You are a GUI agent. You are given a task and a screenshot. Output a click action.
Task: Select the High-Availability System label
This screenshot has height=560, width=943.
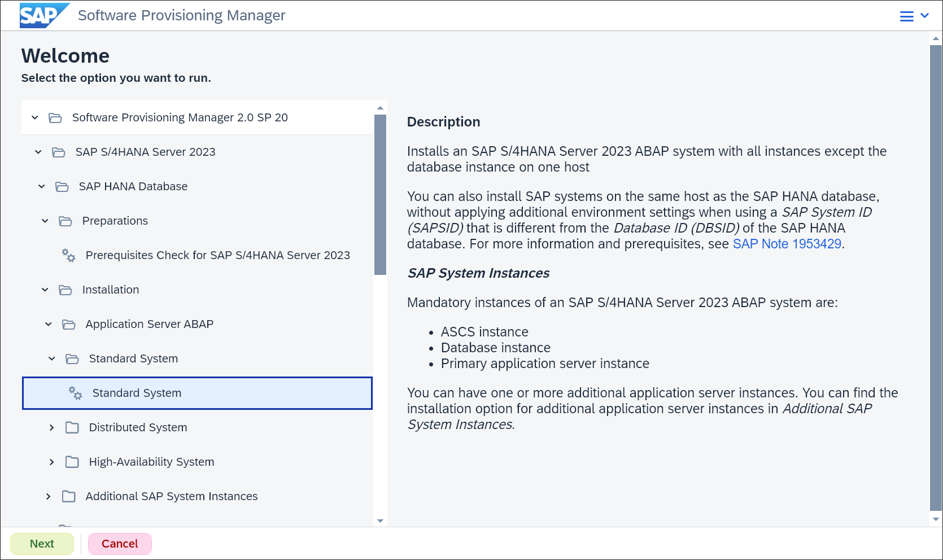tap(151, 462)
